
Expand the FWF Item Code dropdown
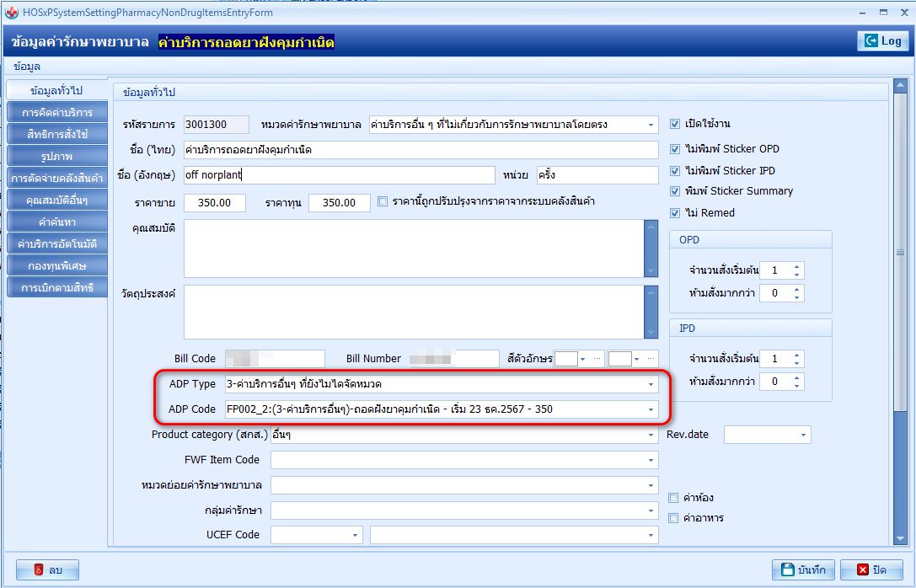651,460
